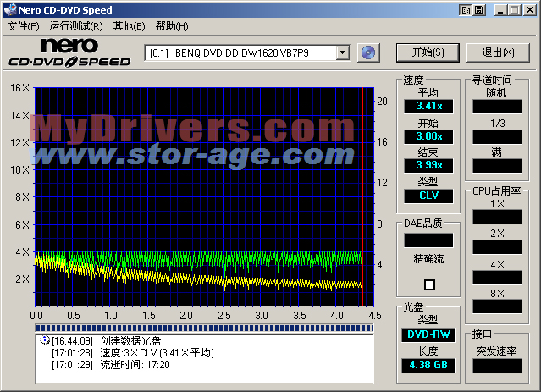Viewport: 541px width, 392px height.
Task: Close the window using the title bar X
Action: coord(529,9)
